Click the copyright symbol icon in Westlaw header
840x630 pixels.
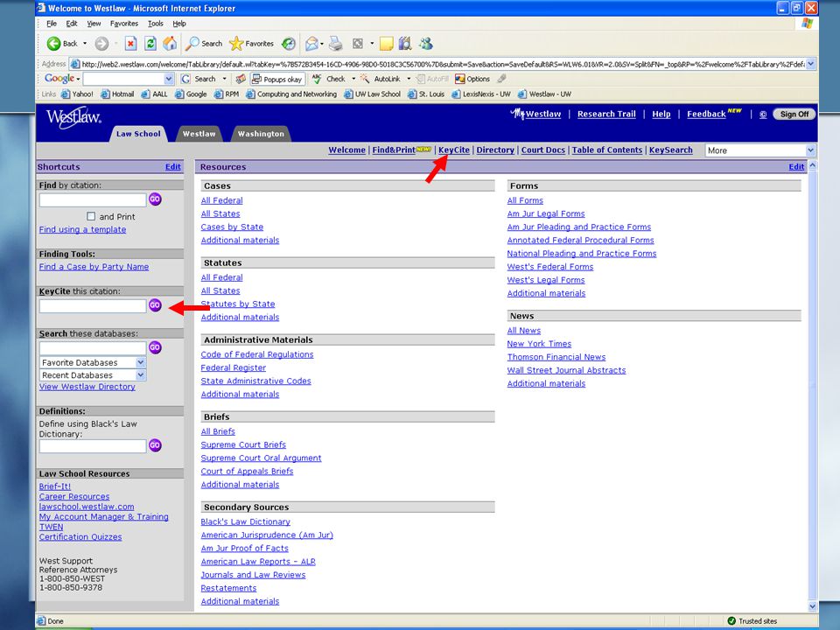[x=763, y=114]
